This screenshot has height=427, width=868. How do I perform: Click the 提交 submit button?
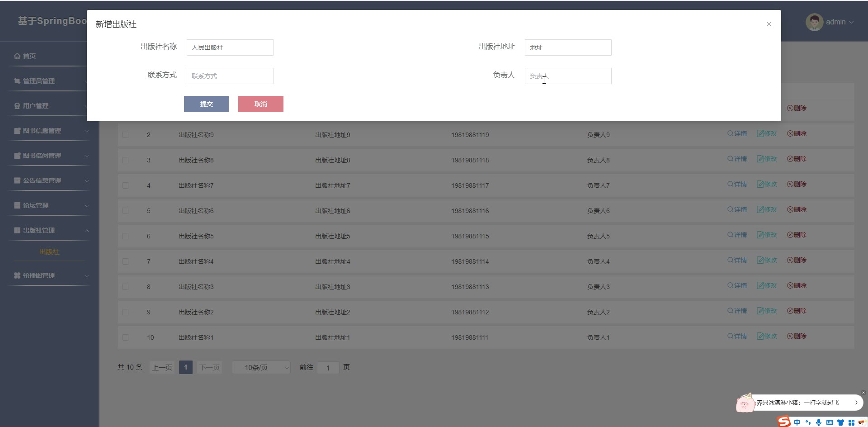click(207, 104)
